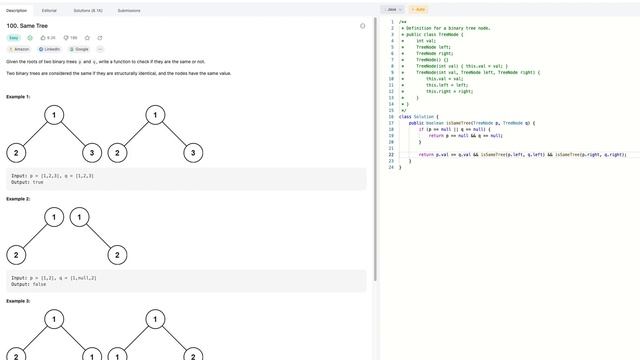Open the LinkedIn company tag
Viewport: 640px width, 360px height.
pos(49,49)
